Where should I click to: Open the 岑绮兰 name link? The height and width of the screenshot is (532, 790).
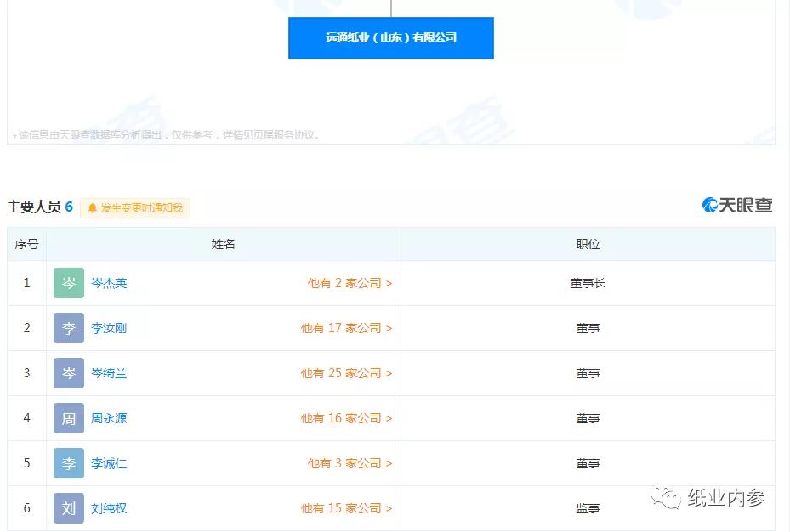(x=109, y=373)
